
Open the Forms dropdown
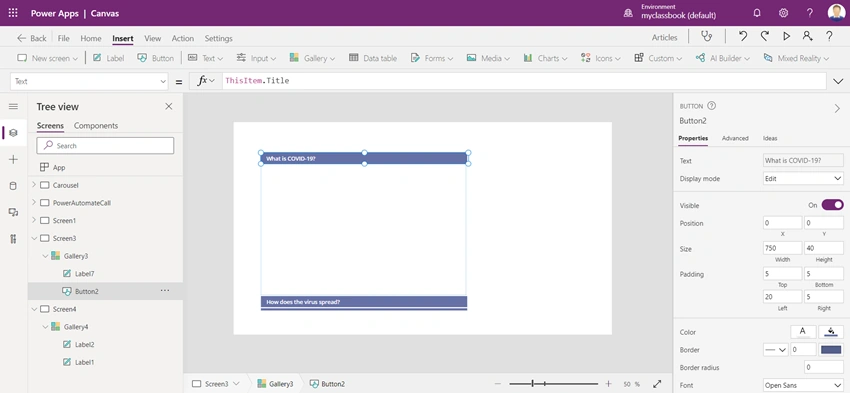coord(432,58)
